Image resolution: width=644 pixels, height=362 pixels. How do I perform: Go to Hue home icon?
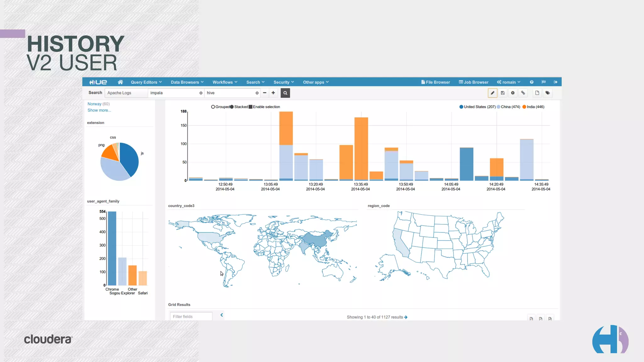coord(120,82)
